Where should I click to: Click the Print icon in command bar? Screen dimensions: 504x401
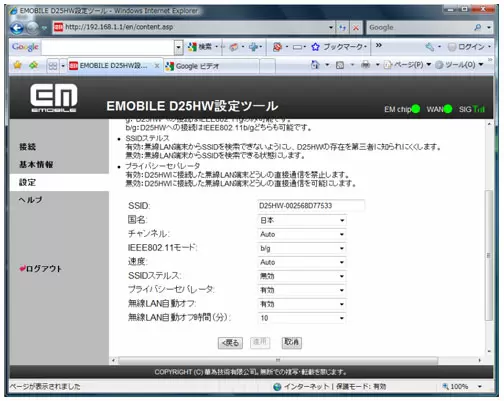point(366,65)
